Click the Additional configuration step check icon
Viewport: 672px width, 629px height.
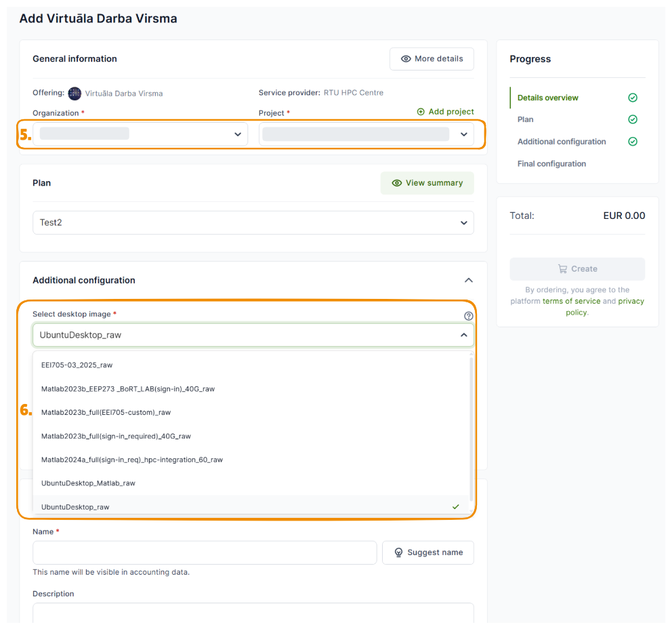pos(633,142)
